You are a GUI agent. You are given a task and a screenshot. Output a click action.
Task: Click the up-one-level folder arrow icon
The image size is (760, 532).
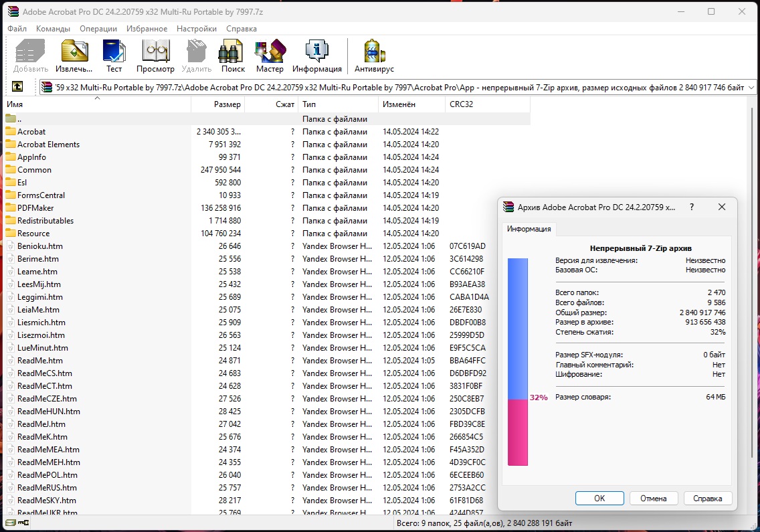[x=17, y=87]
